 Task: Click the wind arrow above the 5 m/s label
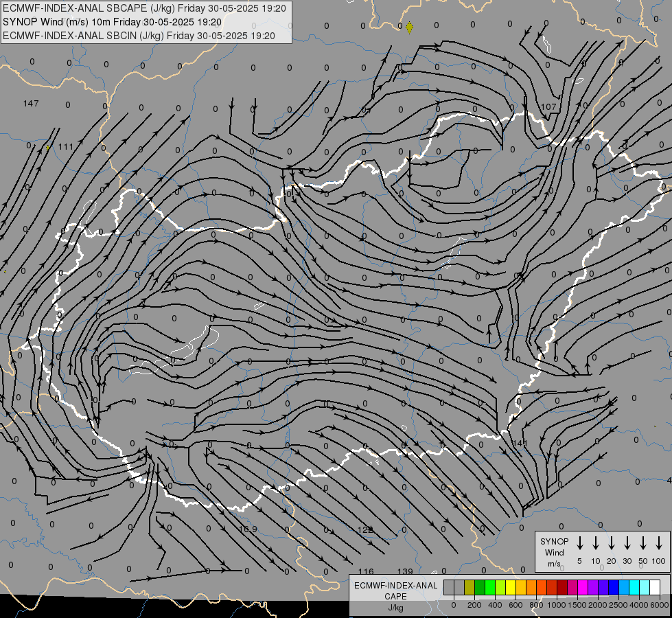click(579, 543)
